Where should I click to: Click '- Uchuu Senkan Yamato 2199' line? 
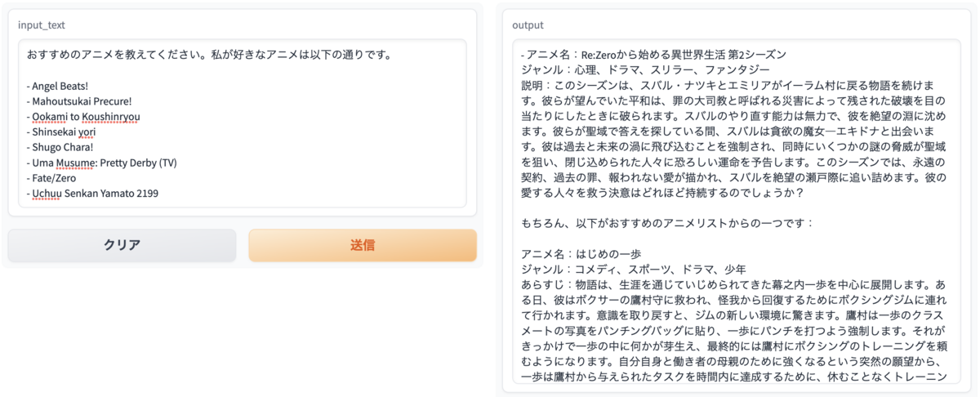[x=92, y=194]
